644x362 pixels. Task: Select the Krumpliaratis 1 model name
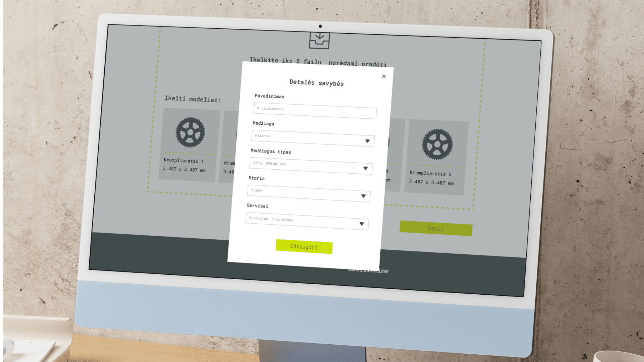click(x=183, y=161)
